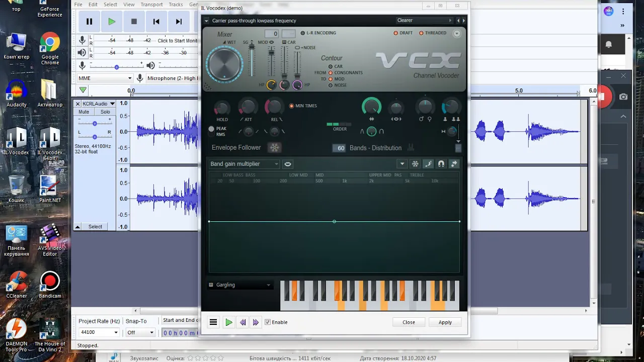Open the Tracks menu in Audacity

(176, 5)
